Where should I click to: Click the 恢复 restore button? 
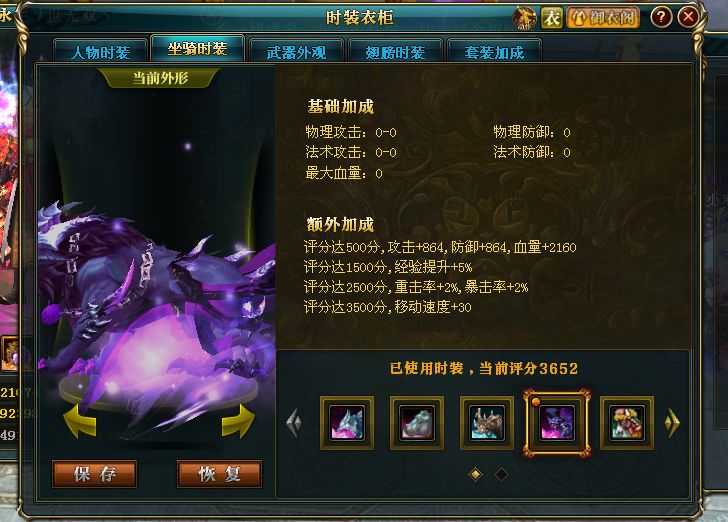point(220,474)
